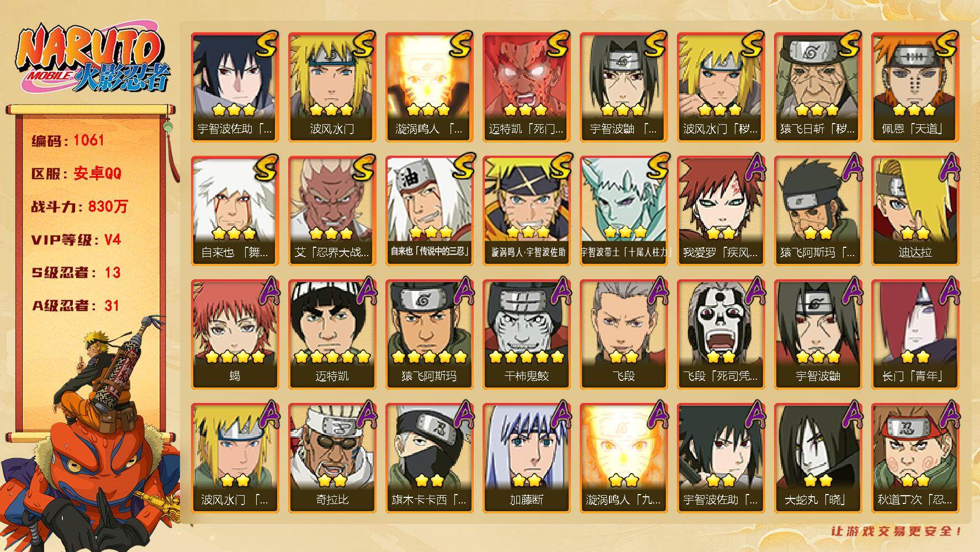Click the S rank badge on 波风水门 card
Image resolution: width=980 pixels, height=552 pixels.
pyautogui.click(x=363, y=45)
